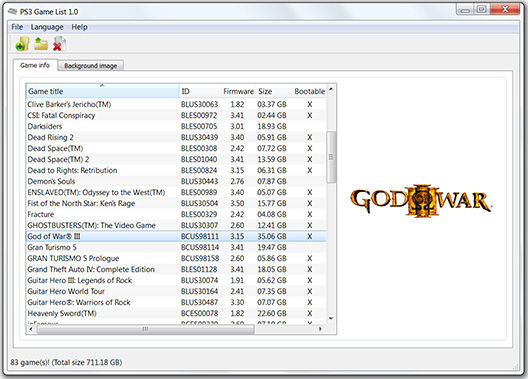Screen dimensions: 528x379
Task: Select the Clive Barker's Jericho(TM) row
Action: [x=176, y=104]
